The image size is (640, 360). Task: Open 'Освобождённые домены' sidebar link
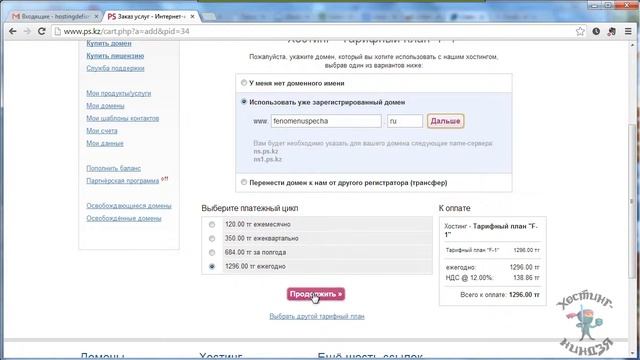coord(124,218)
